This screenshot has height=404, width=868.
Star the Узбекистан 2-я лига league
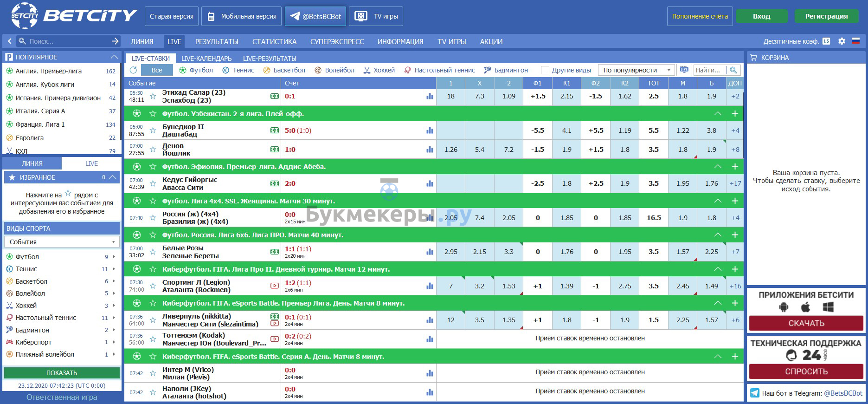coord(153,114)
